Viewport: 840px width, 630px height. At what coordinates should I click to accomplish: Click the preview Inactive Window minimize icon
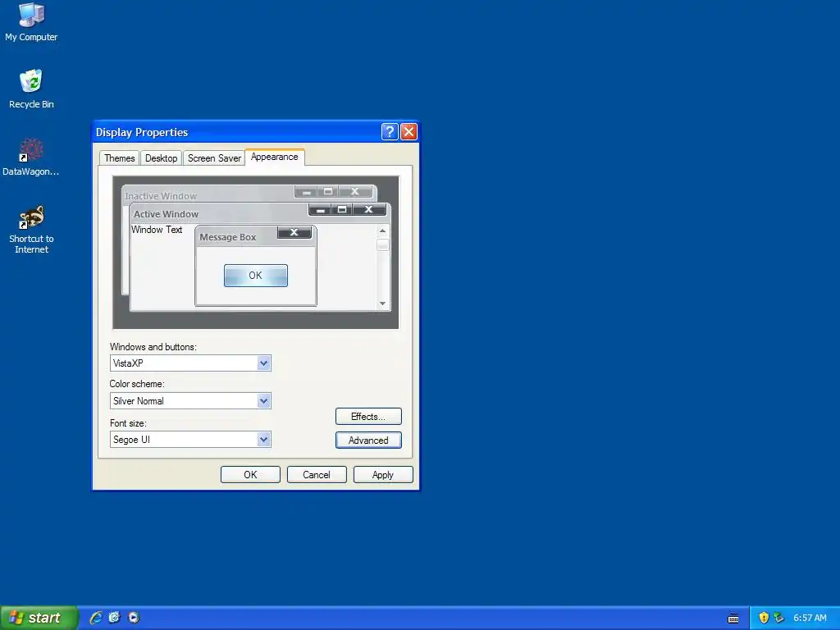coord(307,191)
